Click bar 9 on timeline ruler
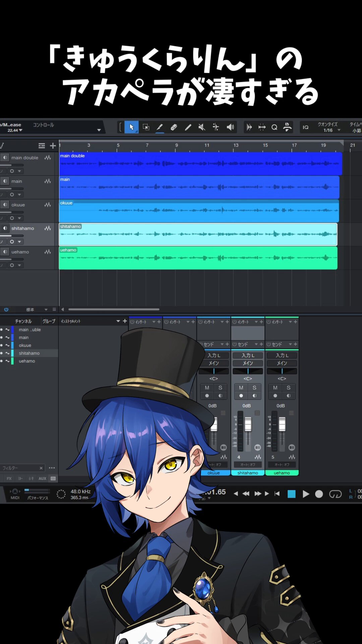The width and height of the screenshot is (362, 644). (x=177, y=145)
